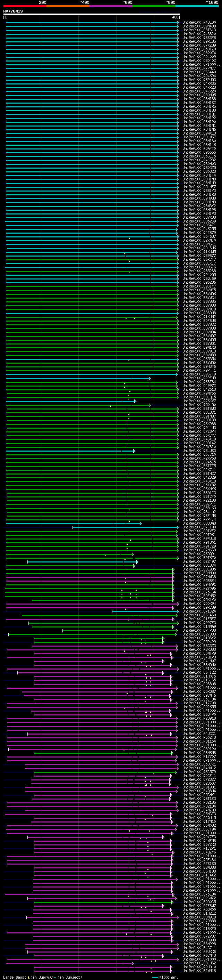Click label UniRef100_B9N1X8
The width and height of the screenshot is (222, 980).
(199, 348)
